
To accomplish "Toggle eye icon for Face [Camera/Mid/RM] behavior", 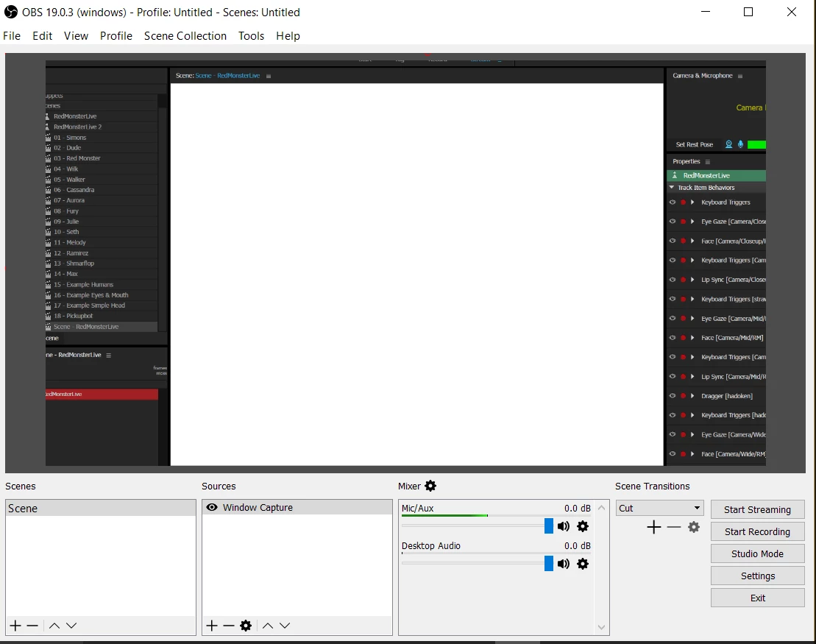I will point(673,337).
